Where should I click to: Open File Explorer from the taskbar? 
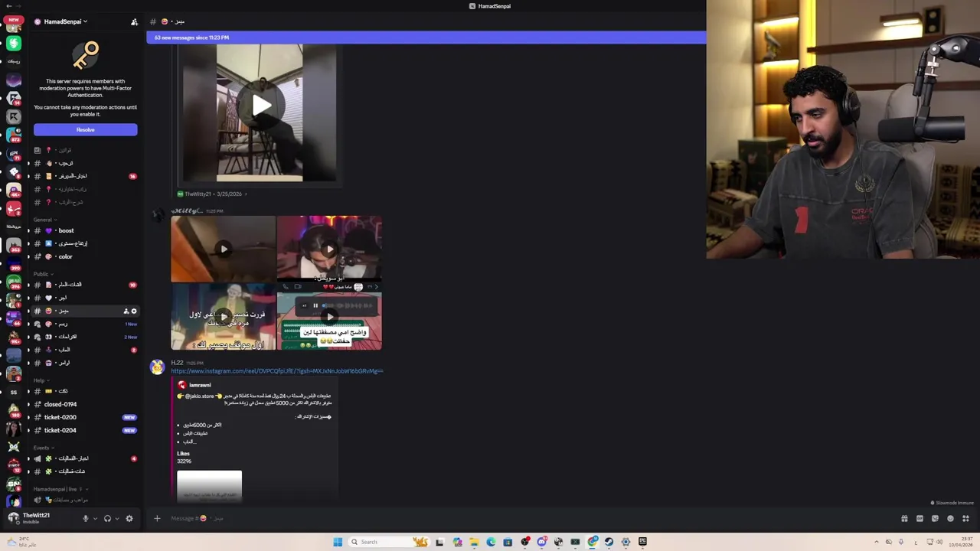[474, 542]
